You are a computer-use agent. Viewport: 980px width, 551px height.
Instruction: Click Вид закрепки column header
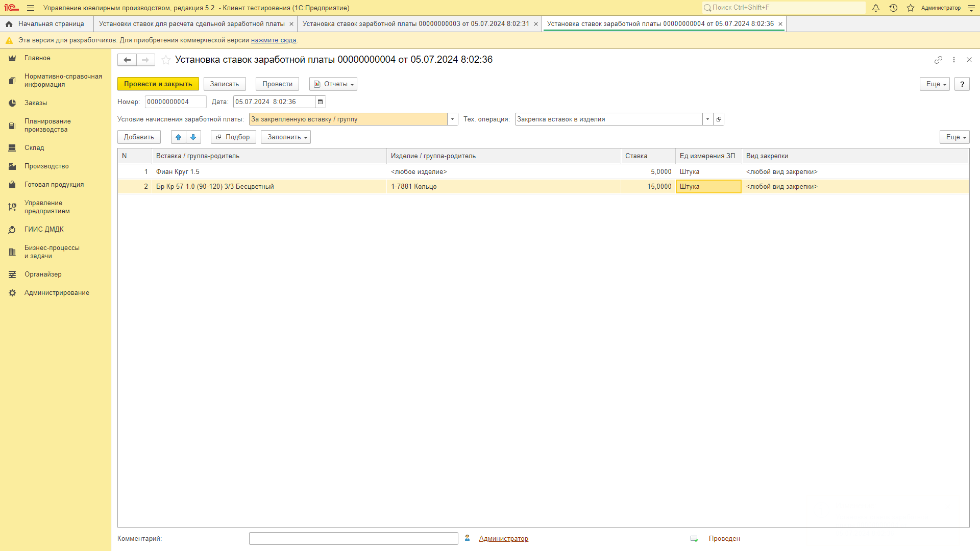click(855, 156)
